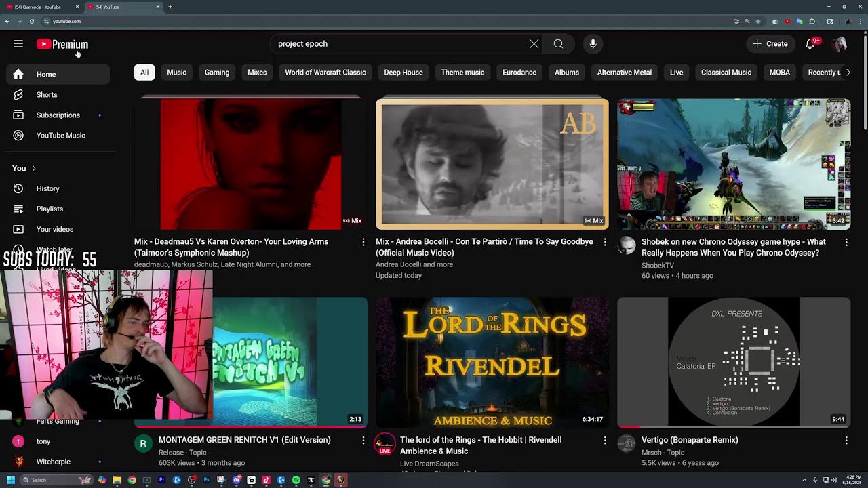
Task: Select the Gaming filter chip
Action: [217, 73]
